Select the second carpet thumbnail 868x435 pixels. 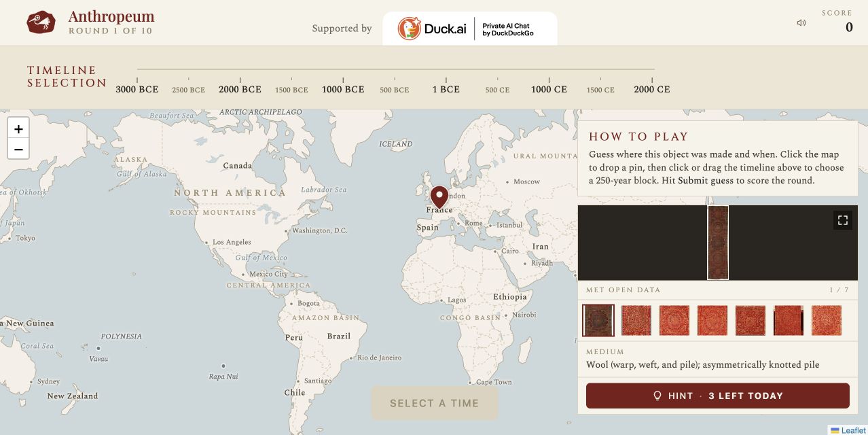click(636, 320)
